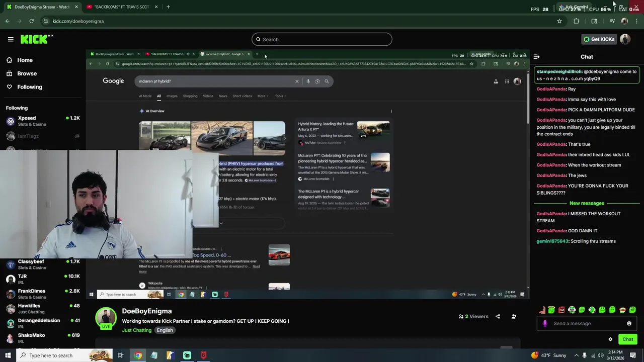
Task: Open the Windows Start menu
Action: pyautogui.click(x=8, y=355)
